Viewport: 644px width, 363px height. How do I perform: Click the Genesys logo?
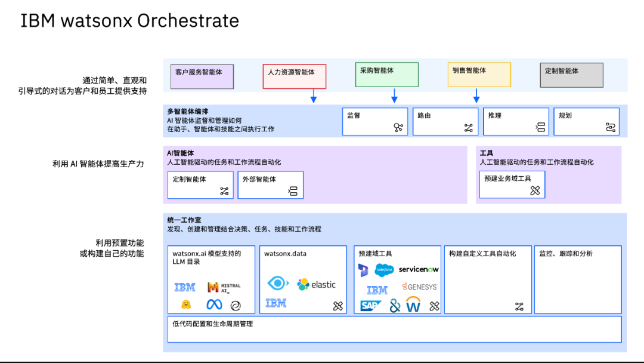coord(419,287)
